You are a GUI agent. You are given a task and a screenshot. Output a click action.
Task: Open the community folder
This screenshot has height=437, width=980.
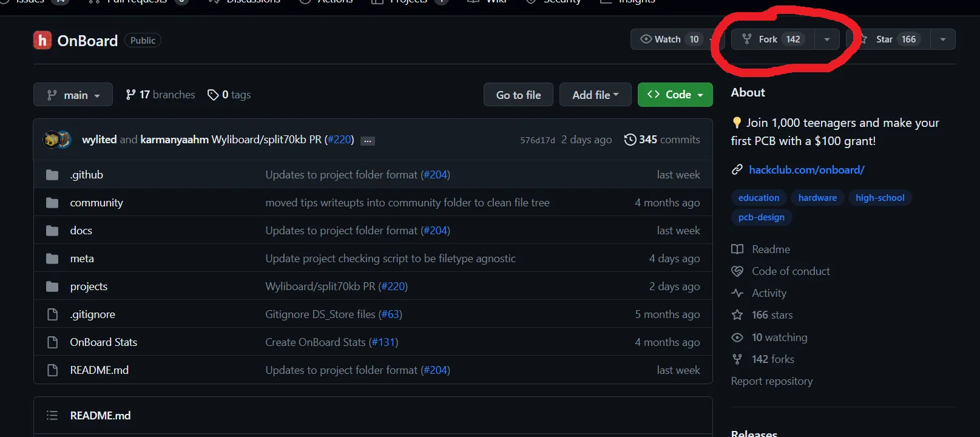point(96,203)
